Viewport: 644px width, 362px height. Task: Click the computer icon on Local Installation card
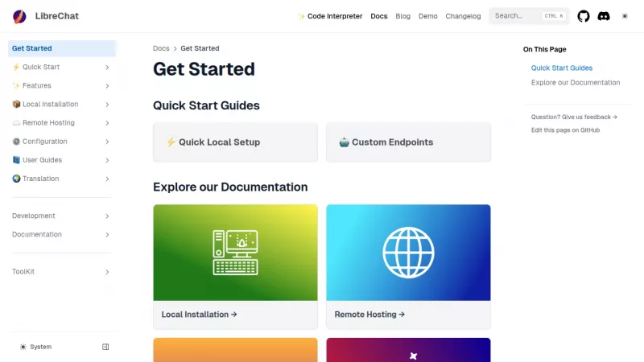click(x=235, y=253)
